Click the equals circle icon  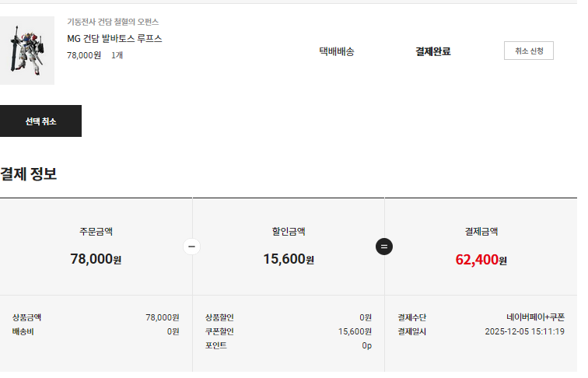point(384,247)
